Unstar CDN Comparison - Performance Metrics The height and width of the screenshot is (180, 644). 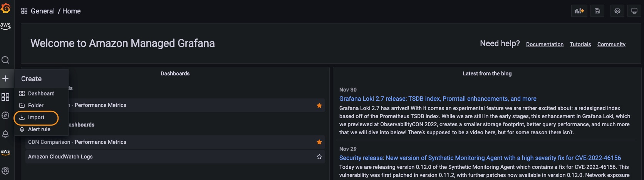click(319, 142)
